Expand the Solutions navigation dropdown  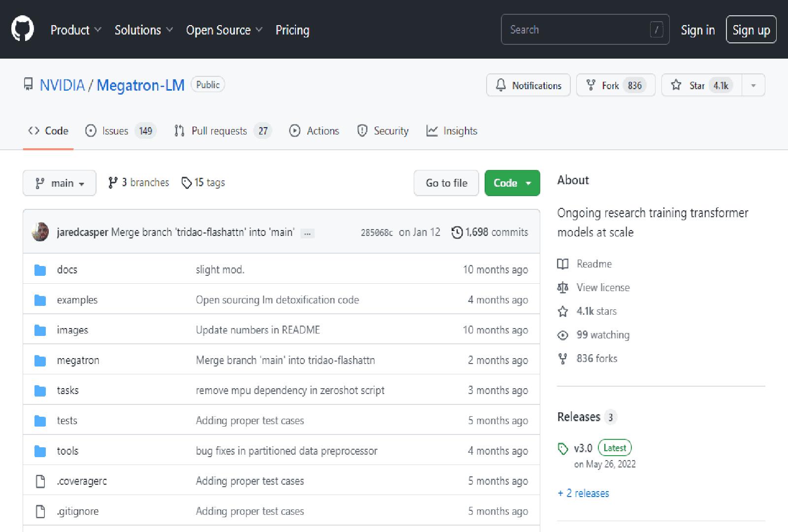pos(143,30)
